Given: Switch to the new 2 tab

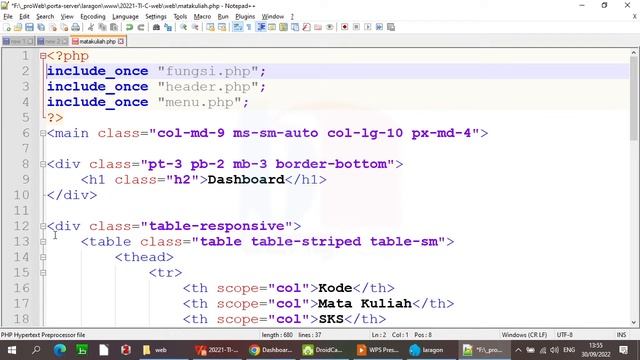Looking at the screenshot, I should (52, 41).
